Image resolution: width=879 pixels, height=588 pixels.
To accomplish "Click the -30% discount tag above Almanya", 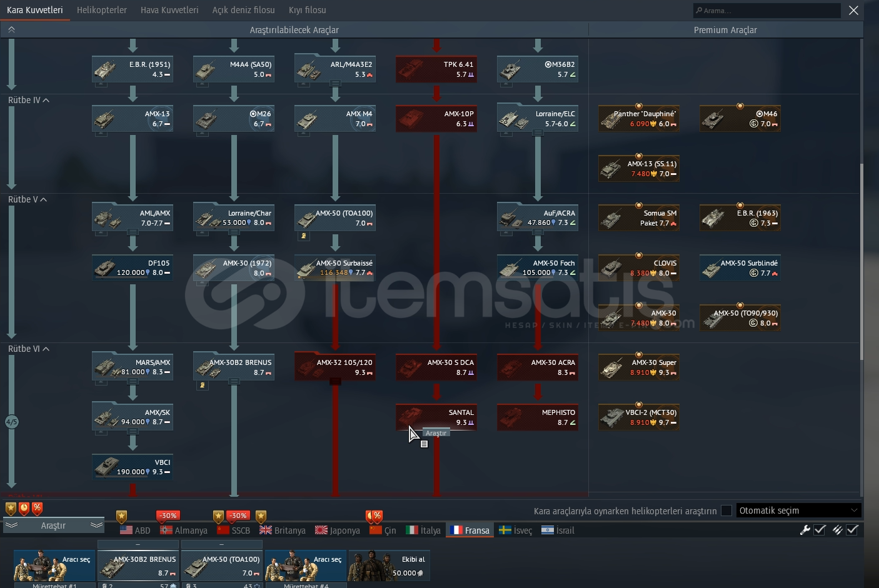I will tap(168, 516).
